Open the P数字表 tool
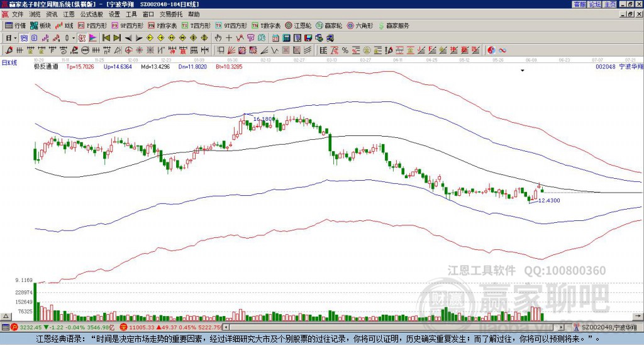The width and height of the screenshot is (644, 345). [x=162, y=25]
